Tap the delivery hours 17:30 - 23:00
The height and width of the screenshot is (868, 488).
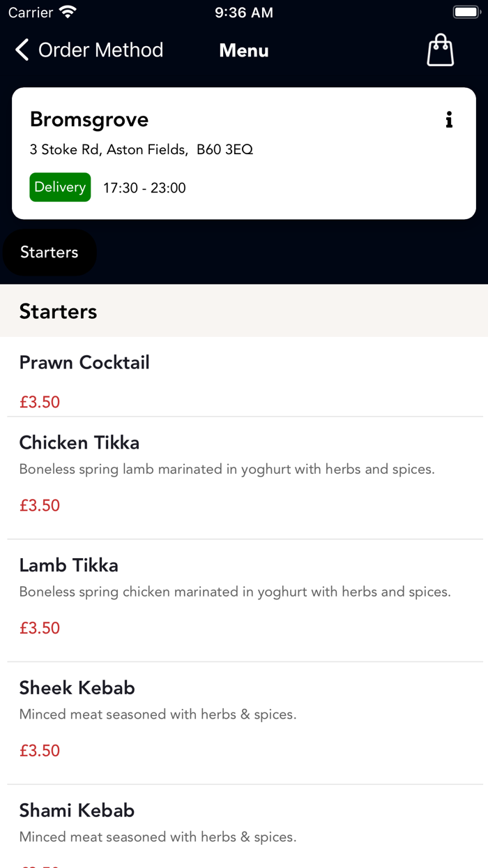[x=144, y=188]
